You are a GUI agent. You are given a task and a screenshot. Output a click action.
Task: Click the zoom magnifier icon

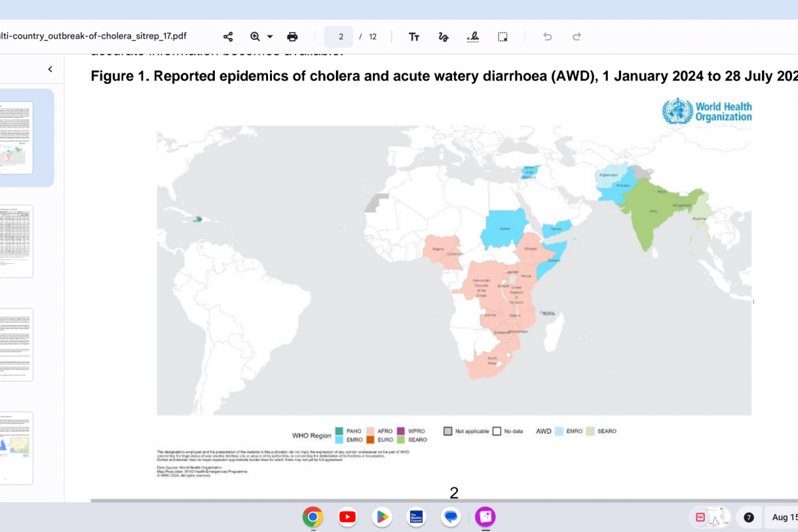point(255,37)
